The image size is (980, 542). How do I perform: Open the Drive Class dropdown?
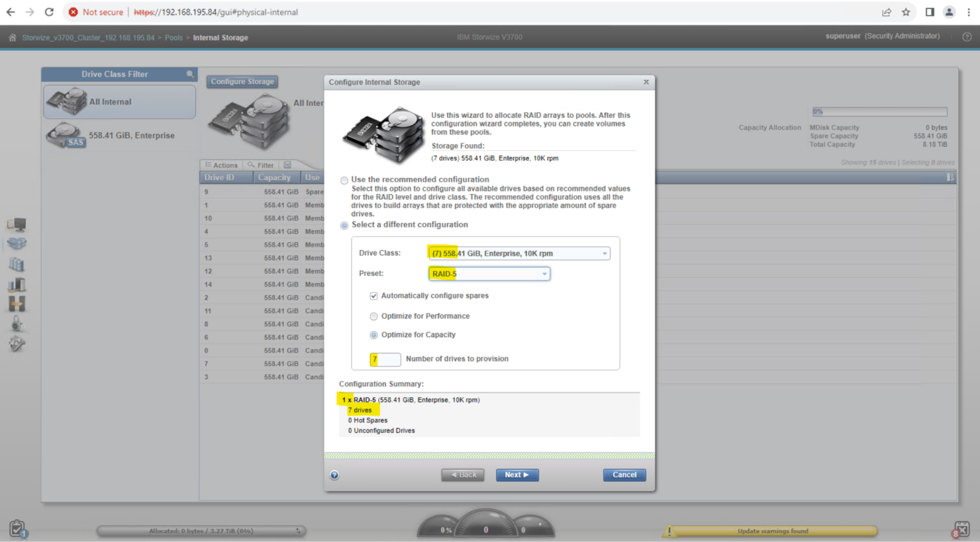click(604, 253)
